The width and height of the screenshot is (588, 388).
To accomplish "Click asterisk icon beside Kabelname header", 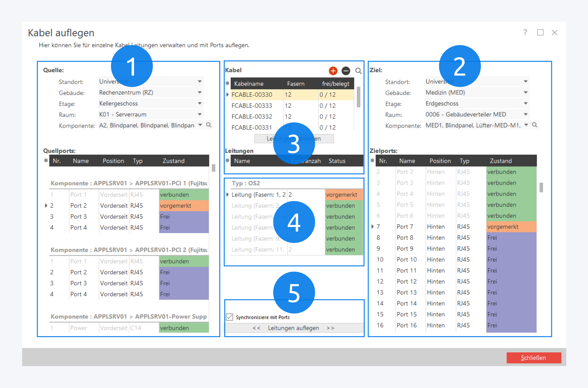I will [x=227, y=83].
